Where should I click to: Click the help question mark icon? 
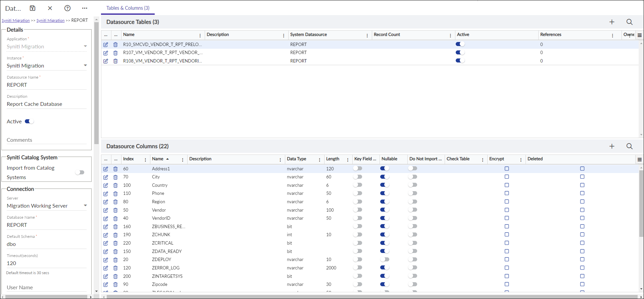coord(67,8)
